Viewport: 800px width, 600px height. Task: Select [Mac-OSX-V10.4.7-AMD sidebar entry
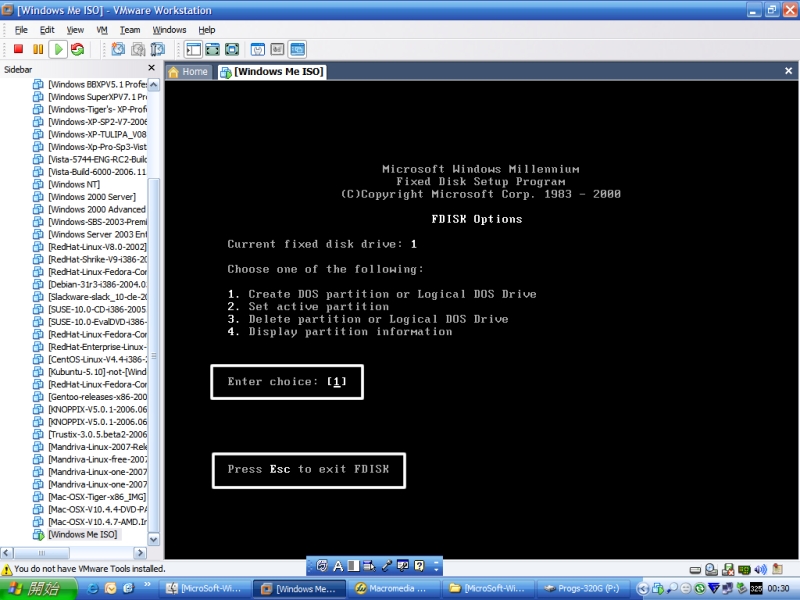(89, 521)
